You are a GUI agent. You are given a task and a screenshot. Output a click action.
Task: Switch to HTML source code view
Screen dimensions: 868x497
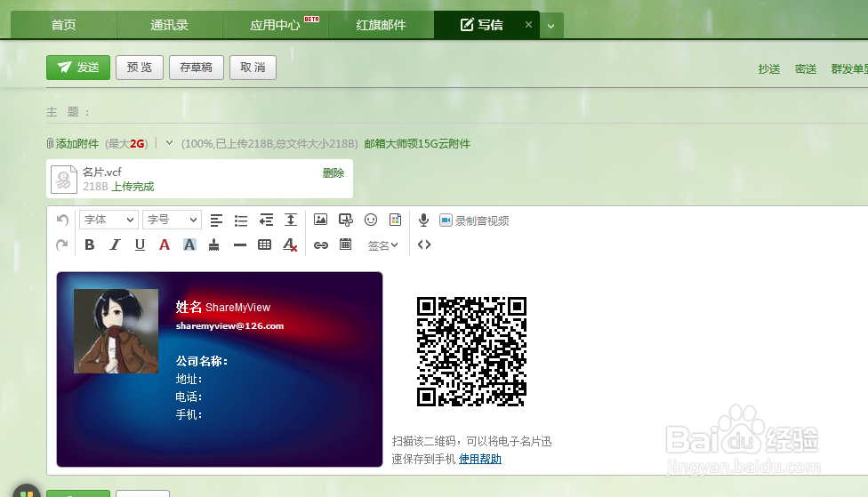(x=424, y=244)
